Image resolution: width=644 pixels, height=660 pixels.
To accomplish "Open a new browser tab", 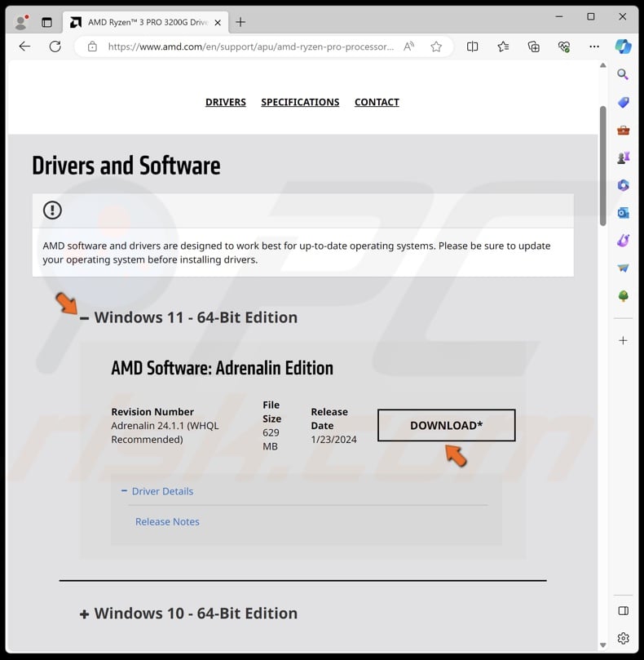I will point(240,22).
